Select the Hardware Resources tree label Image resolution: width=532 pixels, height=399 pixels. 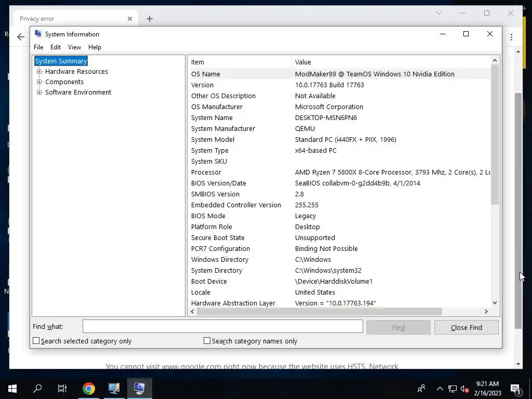click(x=76, y=72)
